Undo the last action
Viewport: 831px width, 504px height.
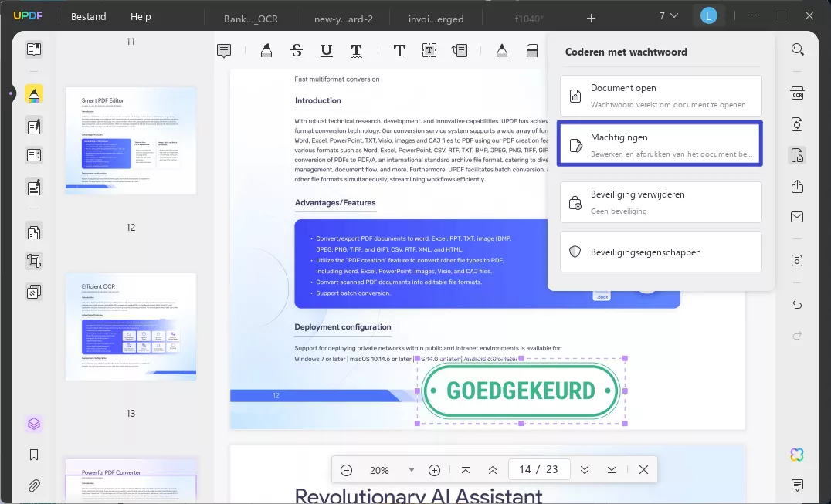coord(797,304)
